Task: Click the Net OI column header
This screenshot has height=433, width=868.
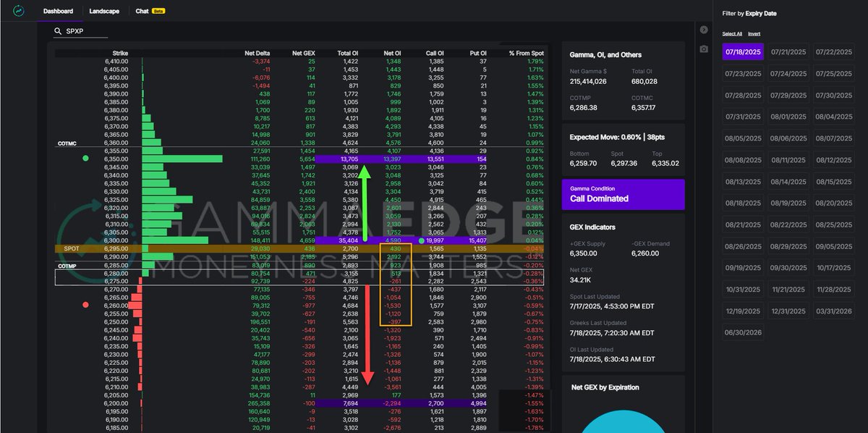Action: [x=392, y=53]
